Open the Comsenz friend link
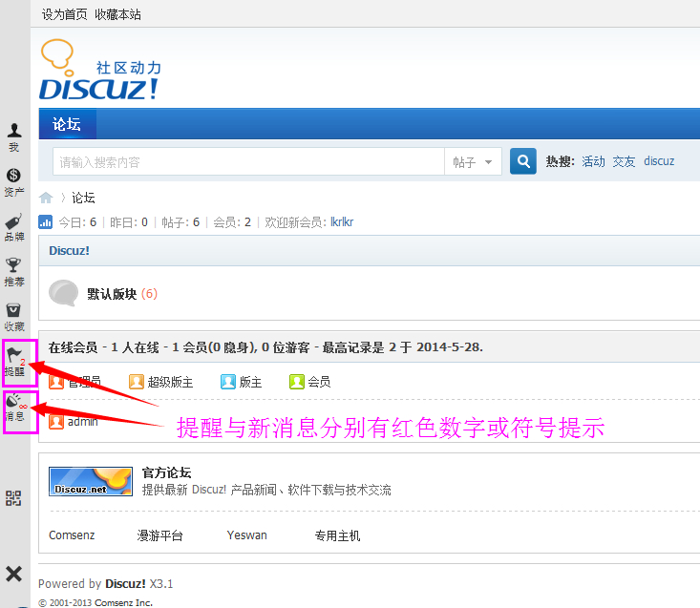This screenshot has width=700, height=608. click(x=72, y=535)
